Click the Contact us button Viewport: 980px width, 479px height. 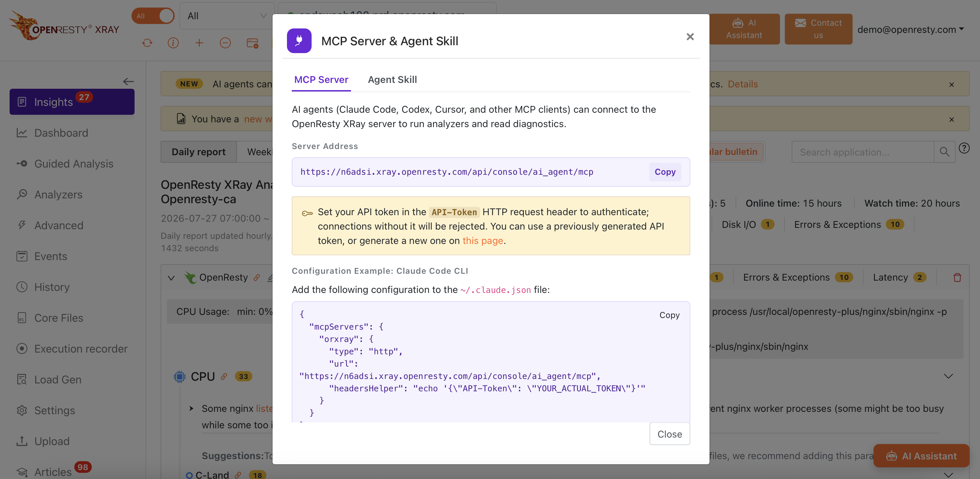[x=818, y=29]
